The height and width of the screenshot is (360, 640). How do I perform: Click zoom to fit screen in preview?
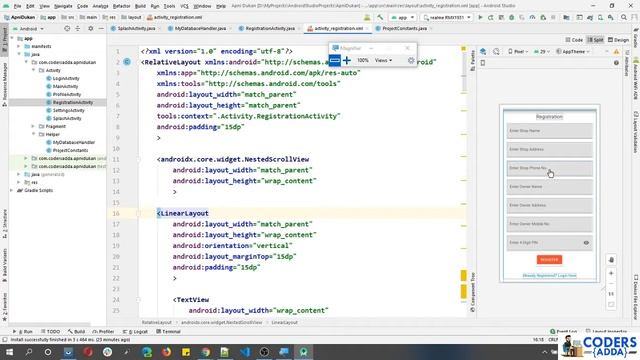pyautogui.click(x=611, y=304)
